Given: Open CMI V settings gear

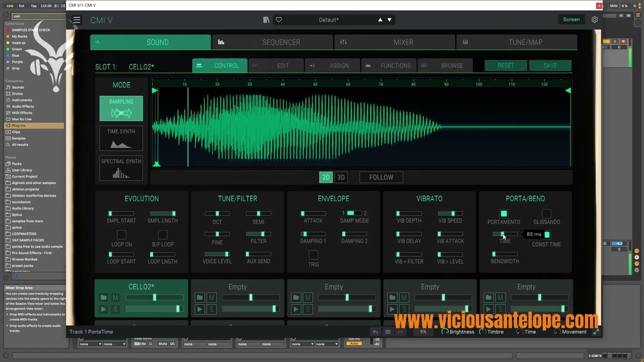Looking at the screenshot, I should click(595, 20).
